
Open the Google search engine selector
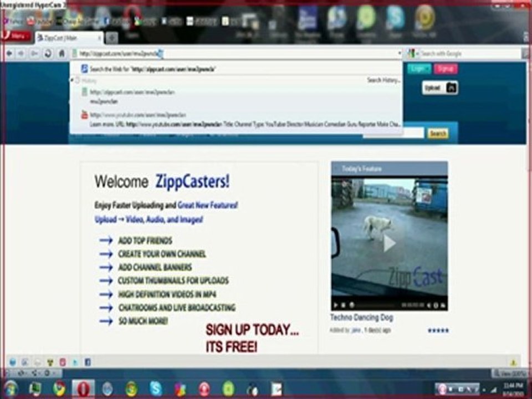coord(412,54)
